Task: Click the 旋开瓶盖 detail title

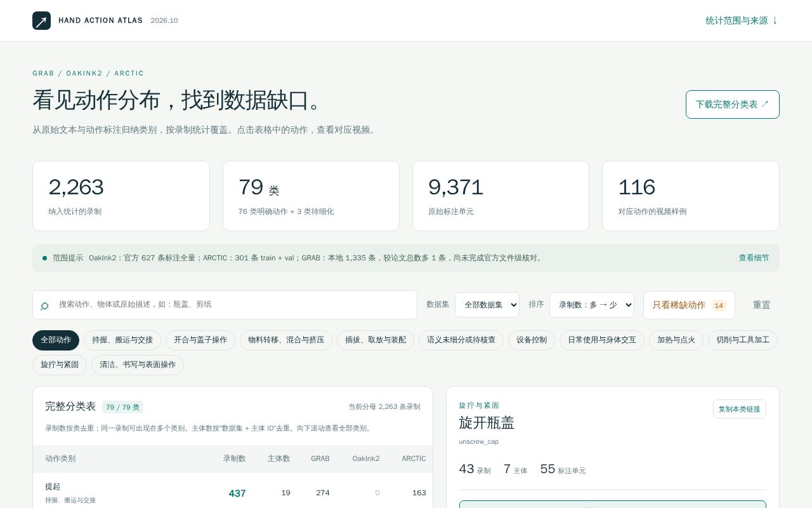Action: 487,423
